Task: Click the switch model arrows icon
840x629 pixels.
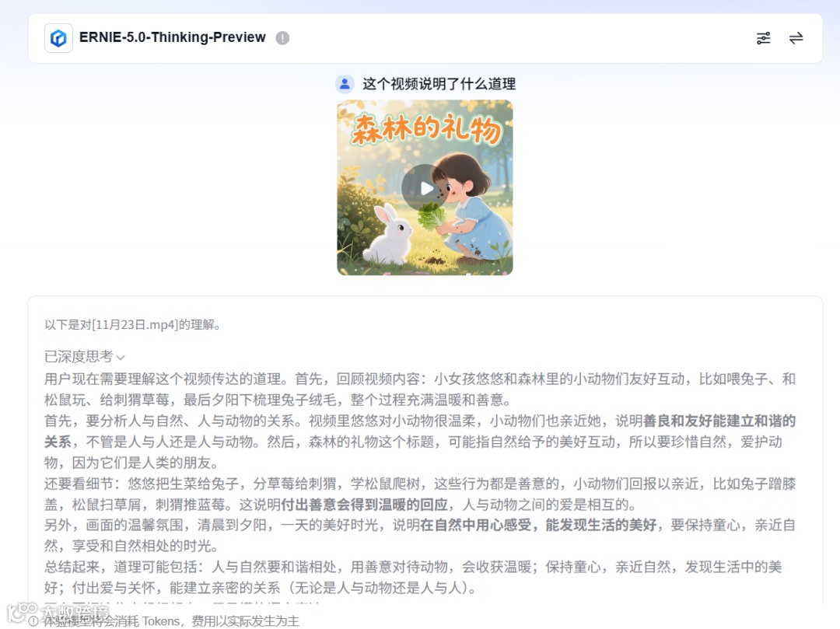Action: tap(796, 38)
